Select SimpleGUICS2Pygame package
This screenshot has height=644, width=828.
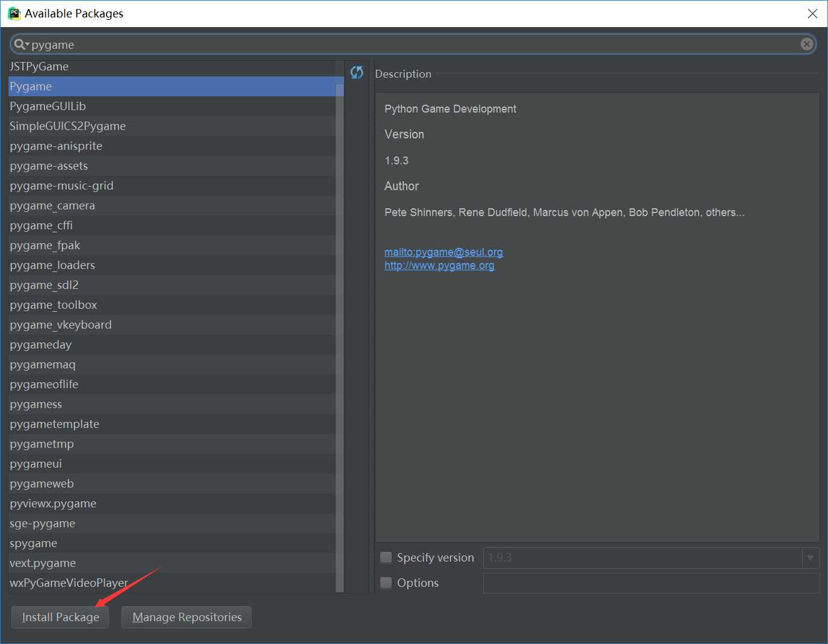[172, 126]
